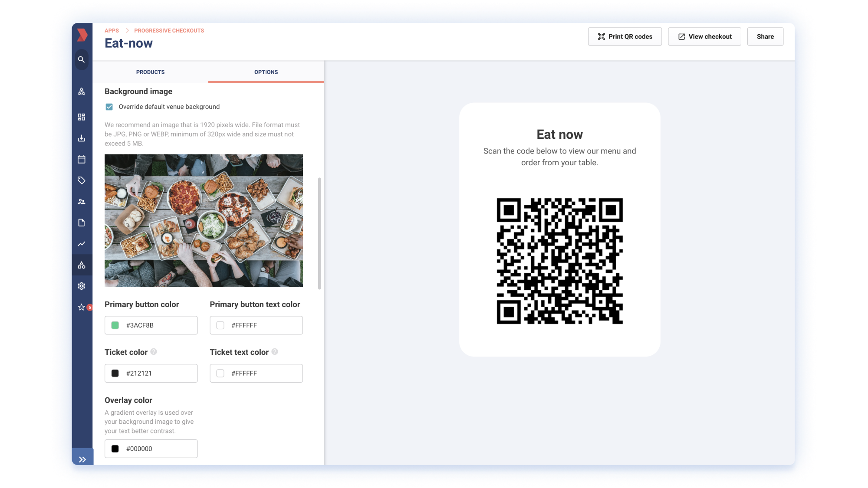868x488 pixels.
Task: Click the red logo icon in the sidebar
Action: click(x=82, y=35)
